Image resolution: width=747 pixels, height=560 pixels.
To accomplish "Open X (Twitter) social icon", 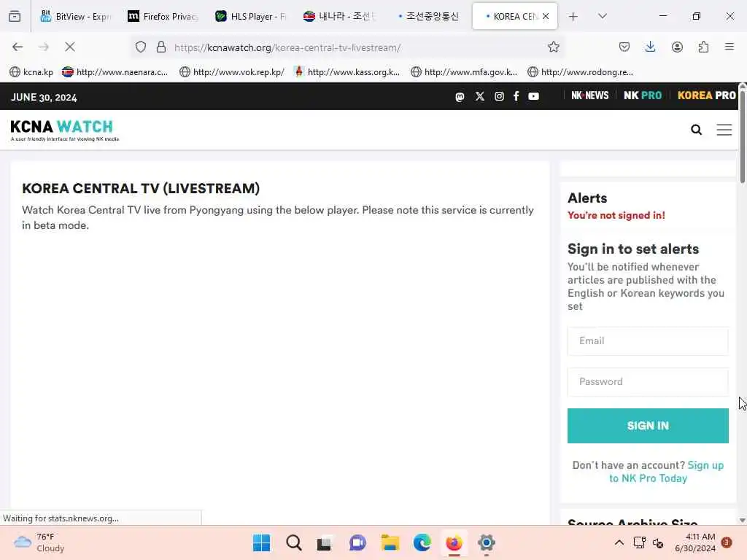I will (x=480, y=96).
